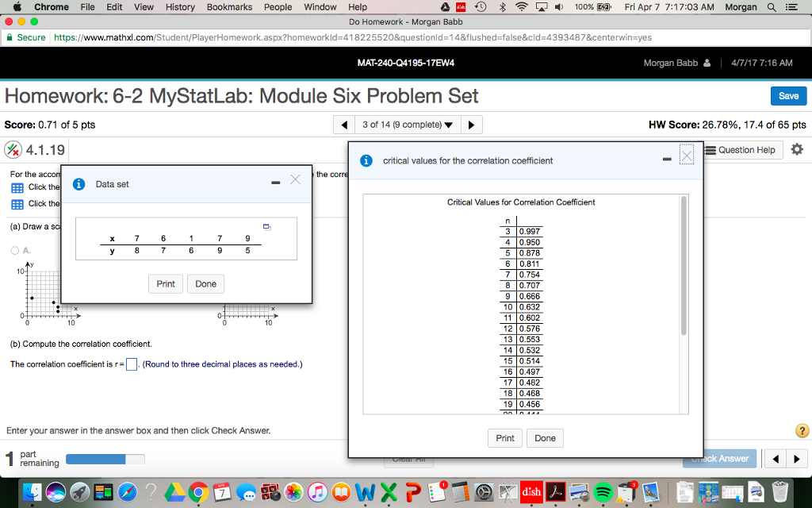This screenshot has height=508, width=812.
Task: Open Finder from the Dock
Action: (32, 492)
